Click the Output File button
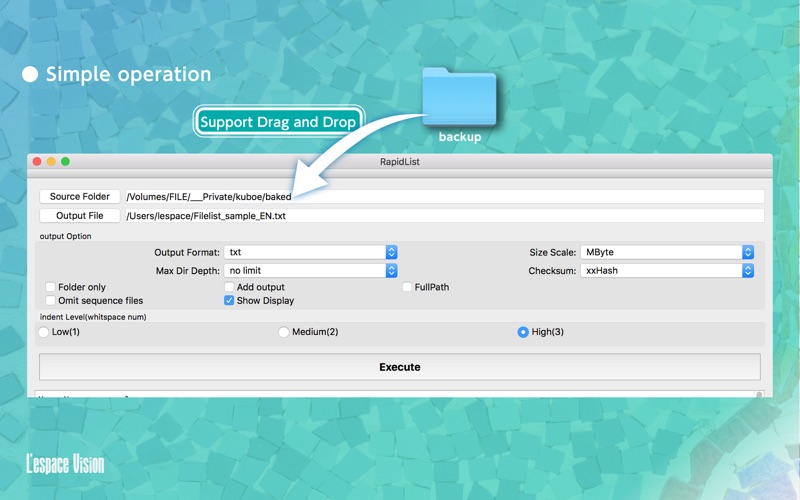800x500 pixels. click(80, 216)
